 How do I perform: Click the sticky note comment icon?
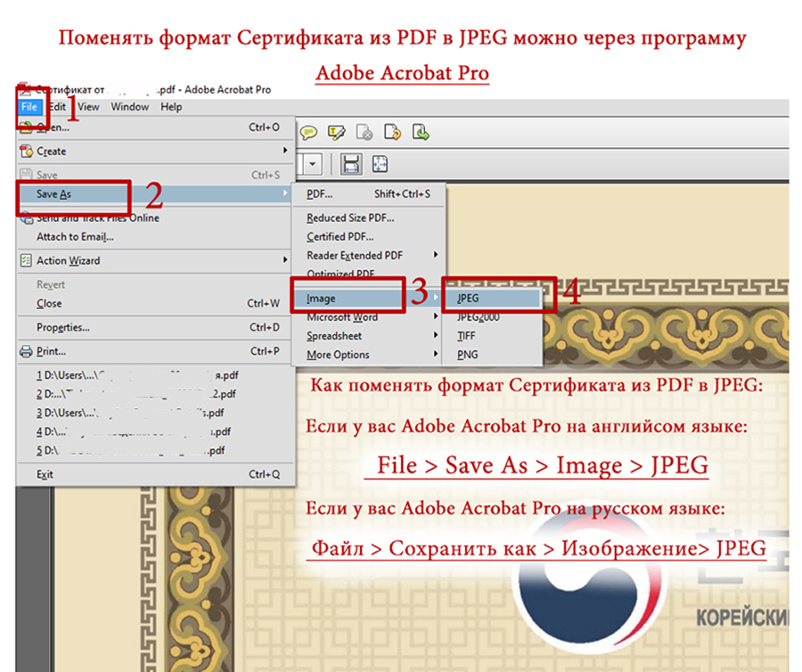click(x=308, y=132)
